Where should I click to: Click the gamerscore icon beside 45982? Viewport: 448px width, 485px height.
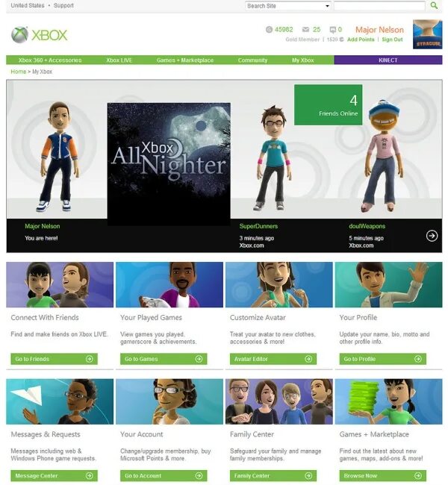tap(269, 29)
